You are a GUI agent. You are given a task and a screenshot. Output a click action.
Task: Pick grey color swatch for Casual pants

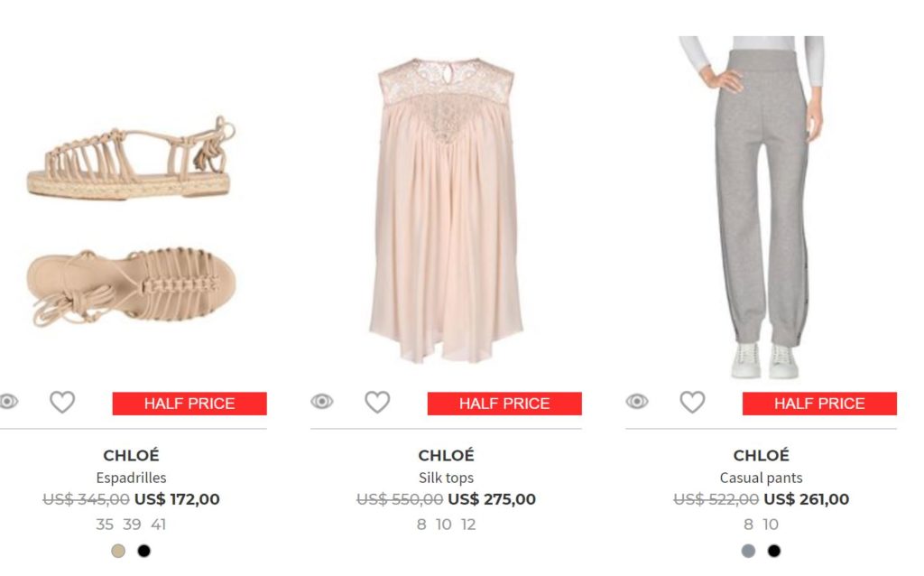click(748, 551)
